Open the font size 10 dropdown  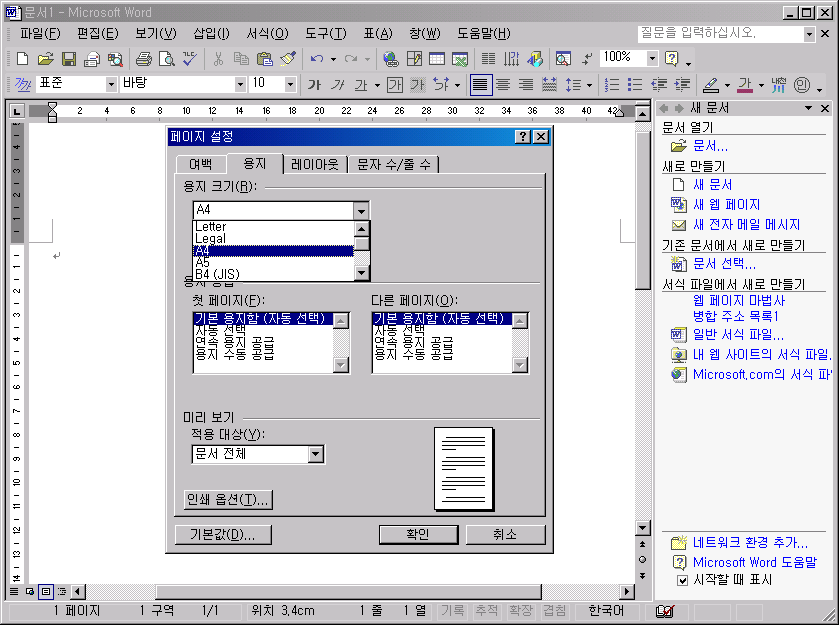(x=290, y=84)
